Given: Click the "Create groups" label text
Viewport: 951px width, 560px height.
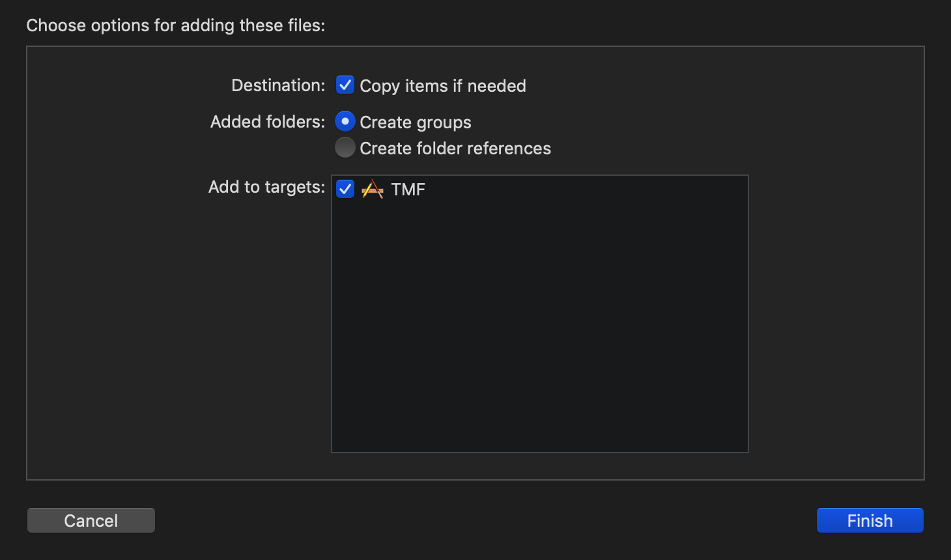Looking at the screenshot, I should tap(415, 122).
